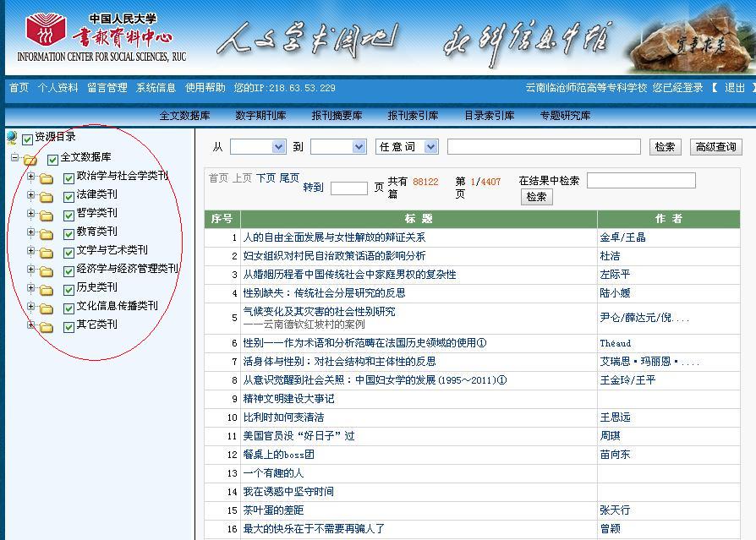Uncheck the 资源目录 root checkbox

(28, 138)
